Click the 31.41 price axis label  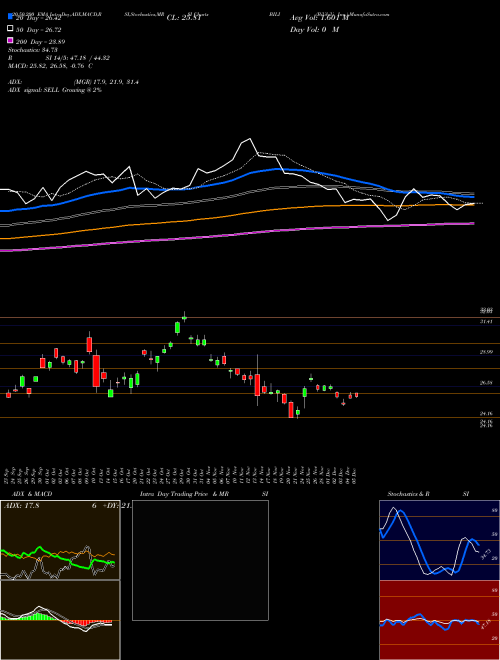click(486, 321)
